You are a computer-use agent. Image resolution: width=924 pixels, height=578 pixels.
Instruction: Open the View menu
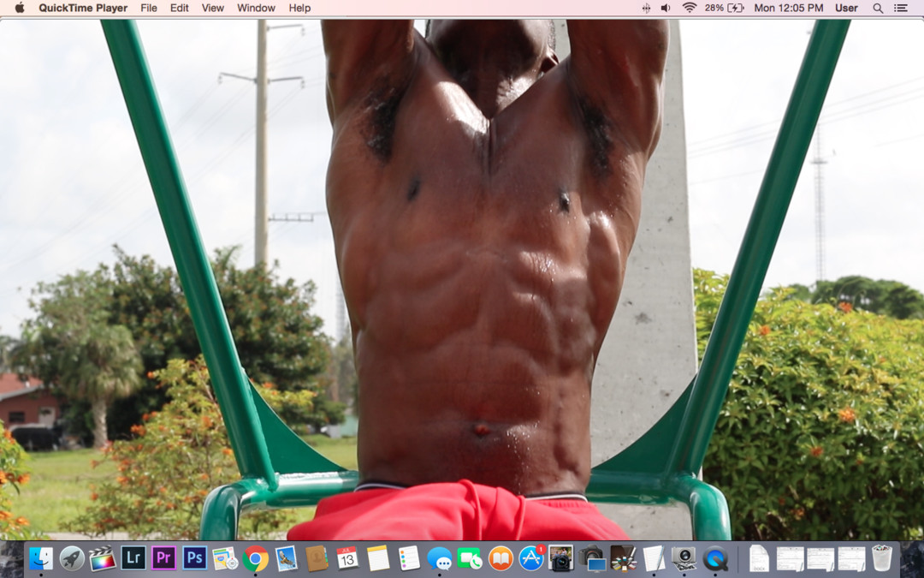coord(212,8)
